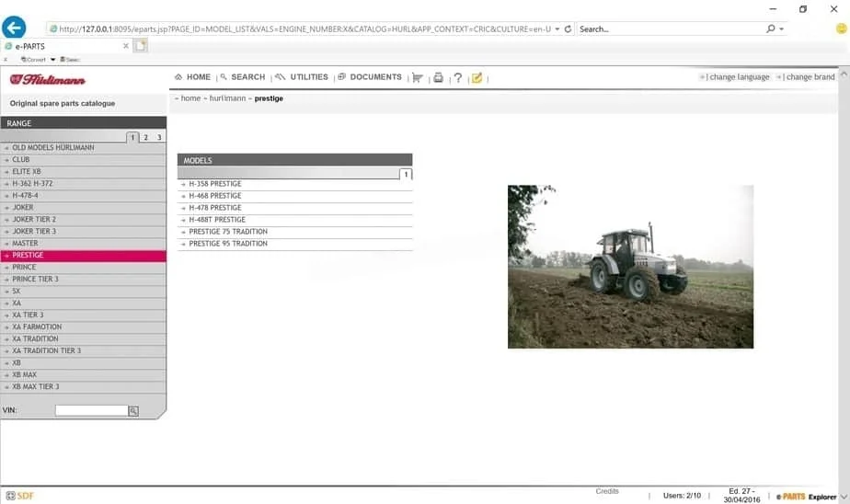Select XA TRADITION range
The height and width of the screenshot is (504, 850).
pyautogui.click(x=84, y=338)
